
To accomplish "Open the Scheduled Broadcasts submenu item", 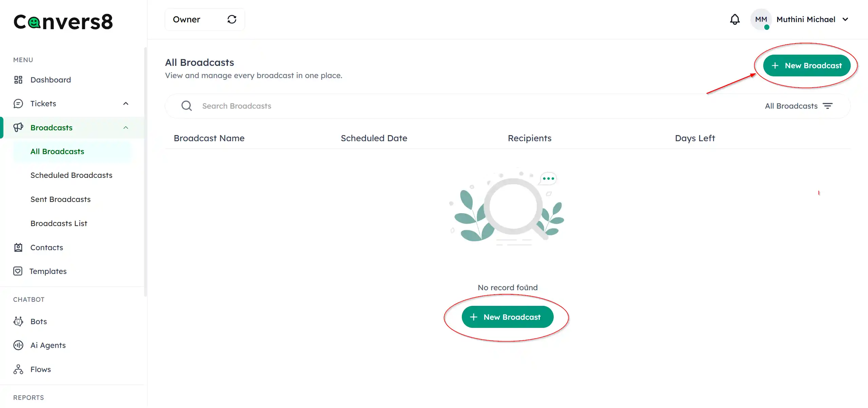I will 71,175.
